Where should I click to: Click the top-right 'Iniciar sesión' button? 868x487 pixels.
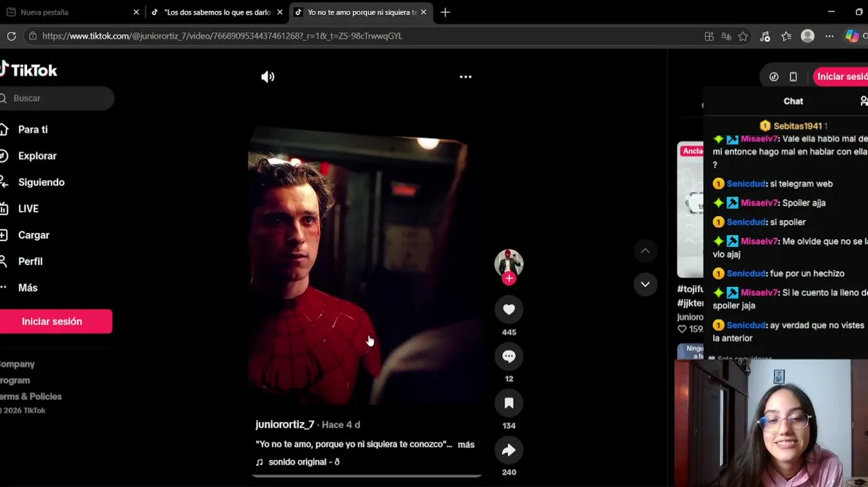pos(841,77)
